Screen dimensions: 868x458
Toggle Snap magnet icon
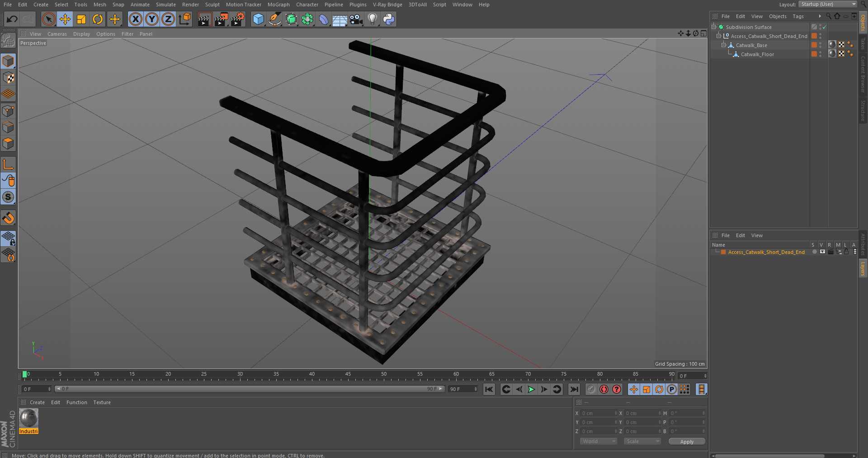[8, 218]
